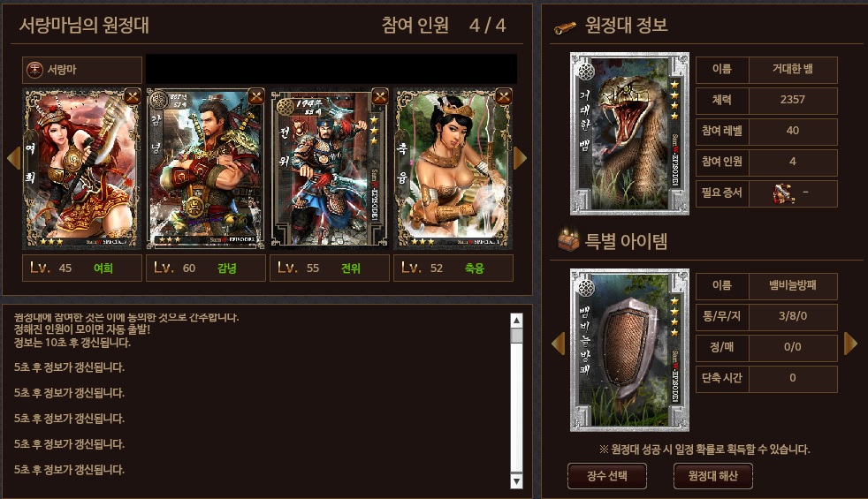Select the 전위 general card image

coord(330,169)
